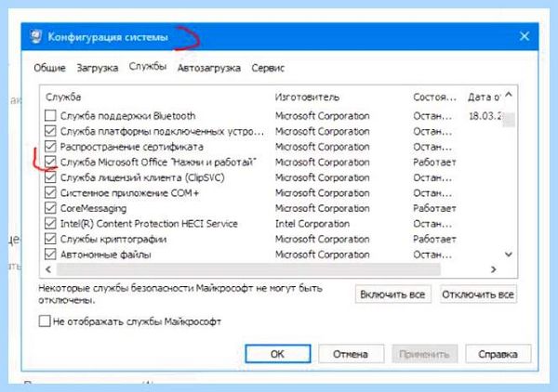Open the Сервис tab
This screenshot has height=392, width=558.
[268, 68]
